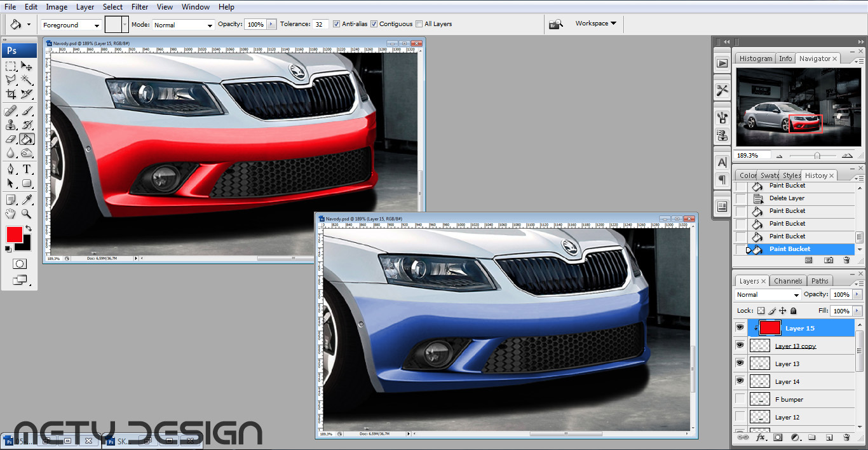The width and height of the screenshot is (868, 450).
Task: Select the Move tool
Action: click(27, 66)
